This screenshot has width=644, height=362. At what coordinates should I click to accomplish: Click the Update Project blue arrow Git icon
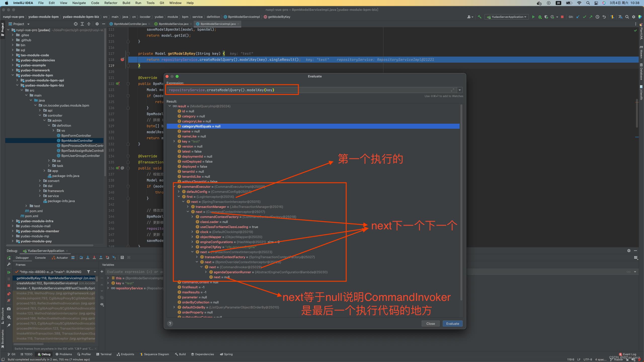578,17
